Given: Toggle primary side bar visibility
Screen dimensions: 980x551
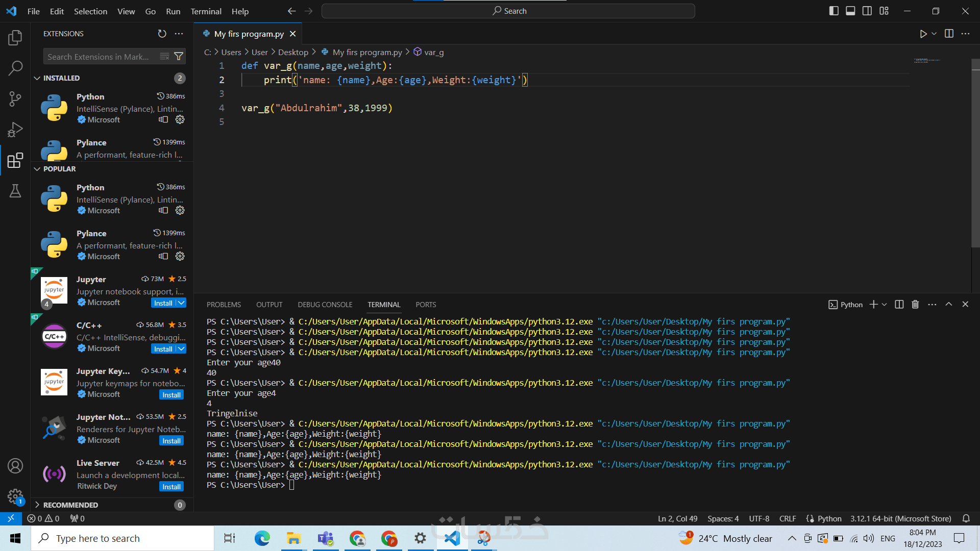Looking at the screenshot, I should coord(834,11).
